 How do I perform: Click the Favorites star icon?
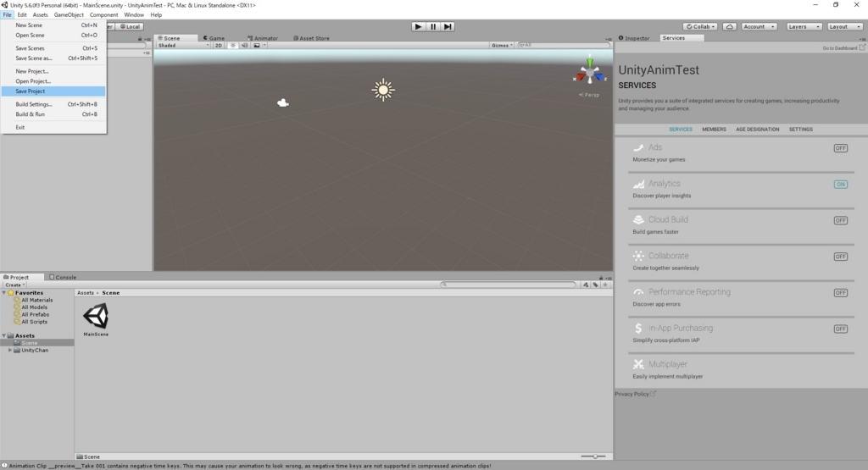click(10, 292)
